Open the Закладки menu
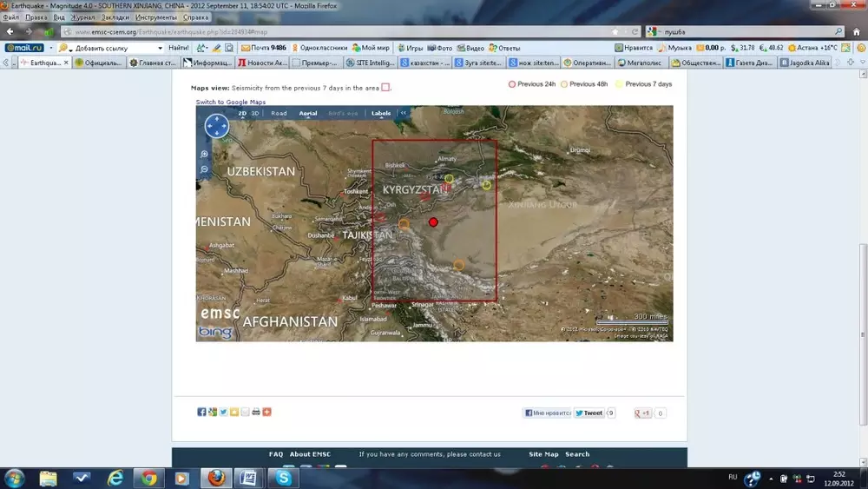868x489 pixels. [115, 17]
